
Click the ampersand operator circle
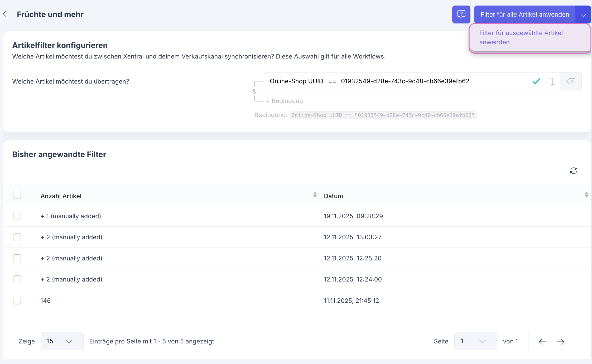pyautogui.click(x=254, y=91)
